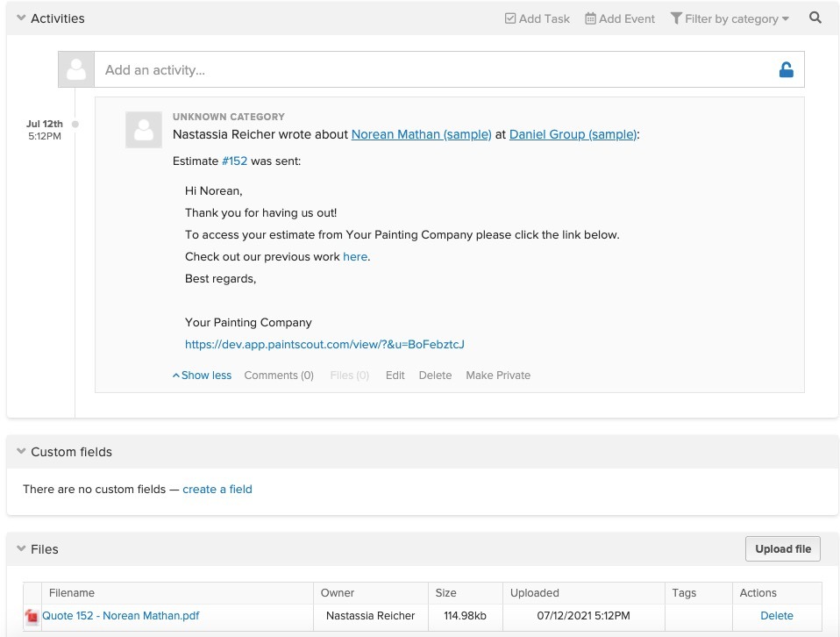Click the timeline dot beside Jul 12th
840x637 pixels.
(x=75, y=124)
